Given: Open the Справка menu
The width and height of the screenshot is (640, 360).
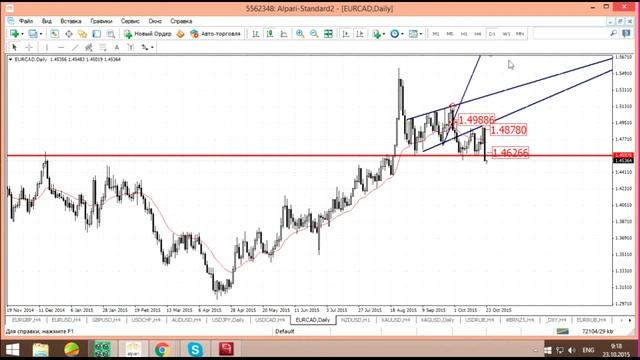Looking at the screenshot, I should coord(181,21).
